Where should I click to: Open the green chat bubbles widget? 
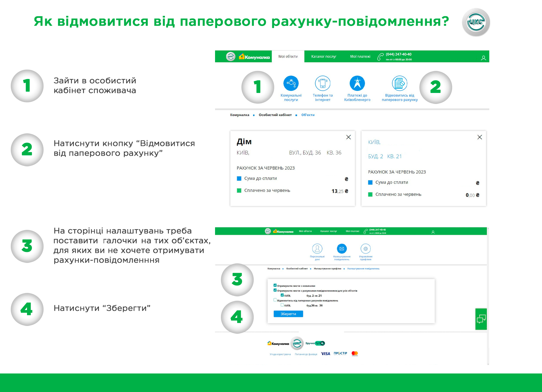point(481,319)
